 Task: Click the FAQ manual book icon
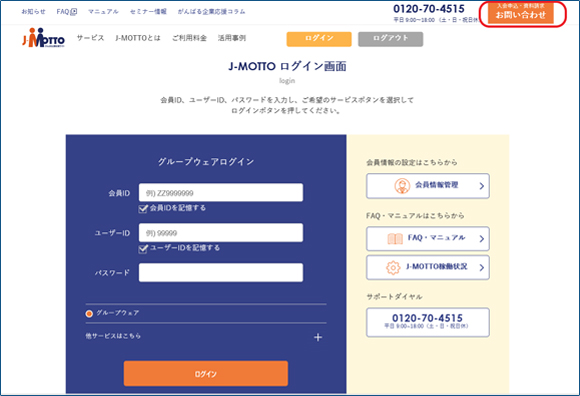pyautogui.click(x=395, y=239)
